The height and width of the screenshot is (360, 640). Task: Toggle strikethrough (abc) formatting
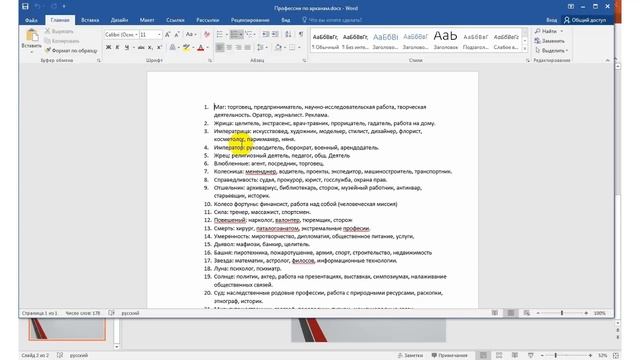[x=141, y=48]
